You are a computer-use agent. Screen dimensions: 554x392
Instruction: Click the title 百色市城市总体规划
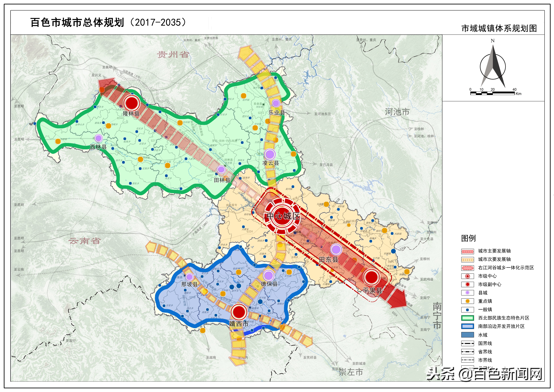[x=77, y=22]
